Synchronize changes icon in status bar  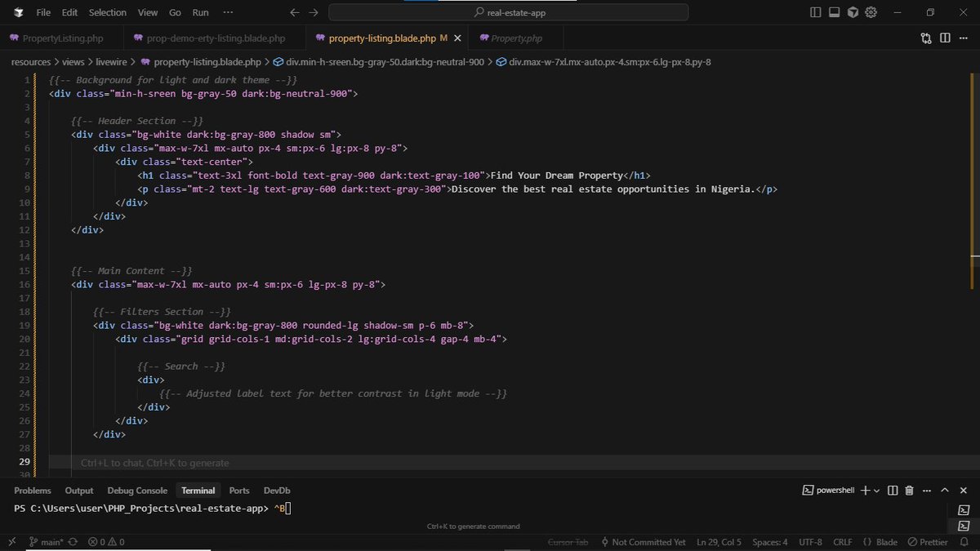coord(73,542)
